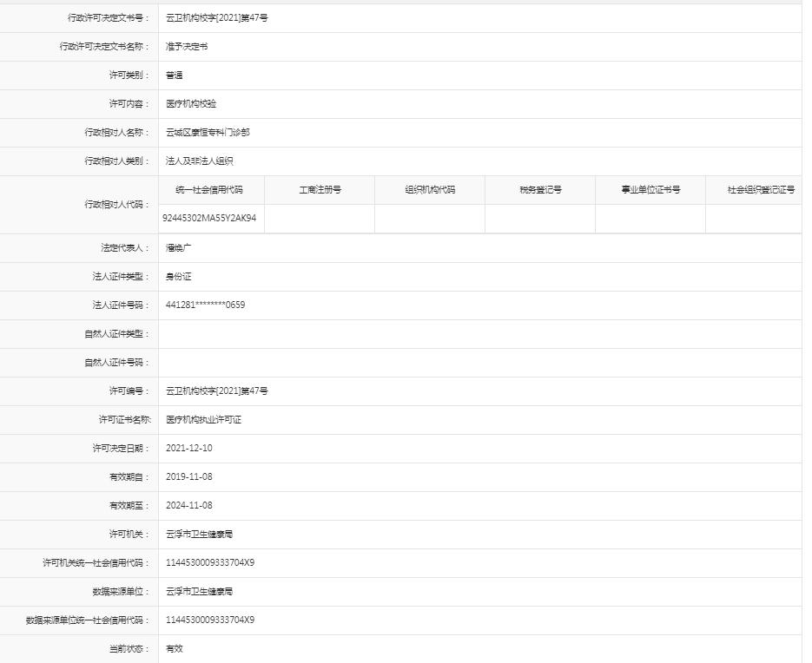Select the label 法定代表人
Image resolution: width=812 pixels, height=663 pixels.
[125, 248]
